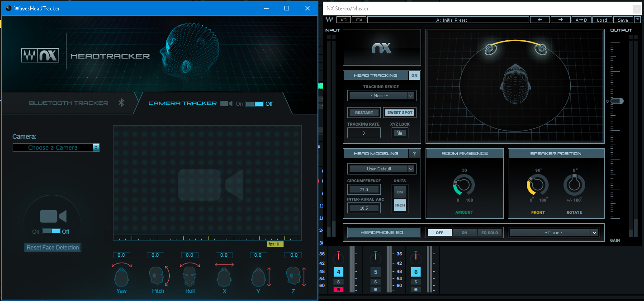
Task: Open Head Modeling help question mark
Action: point(414,154)
